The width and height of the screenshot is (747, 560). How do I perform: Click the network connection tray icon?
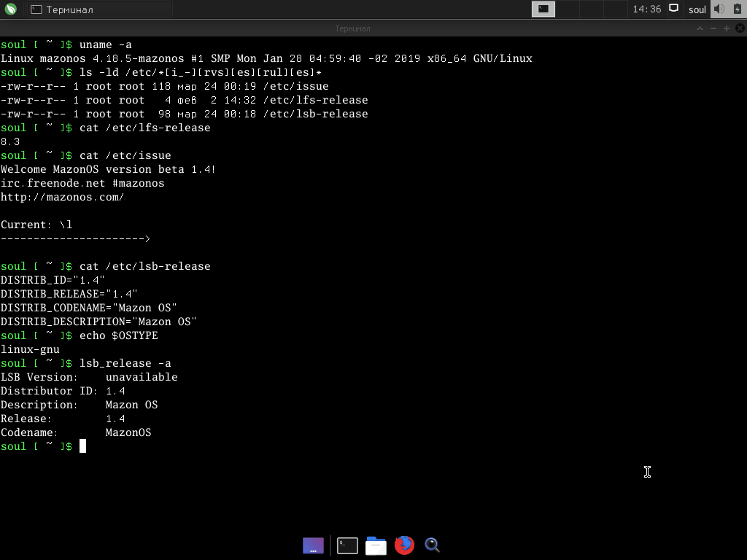673,8
